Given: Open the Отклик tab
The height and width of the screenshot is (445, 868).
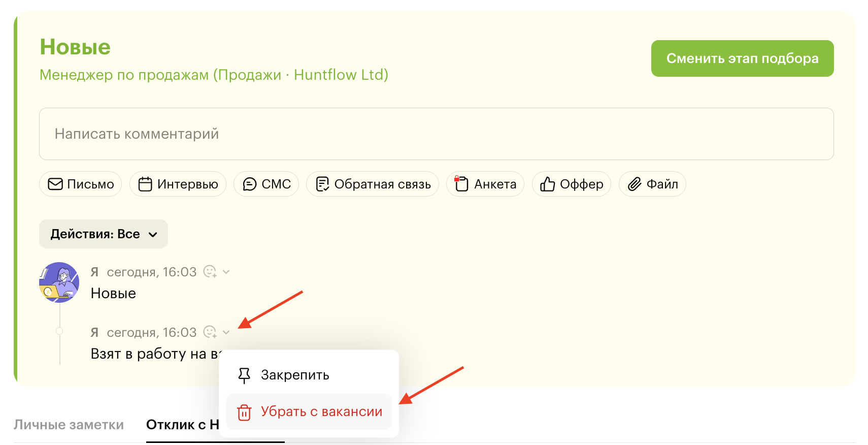Looking at the screenshot, I should coord(182,425).
